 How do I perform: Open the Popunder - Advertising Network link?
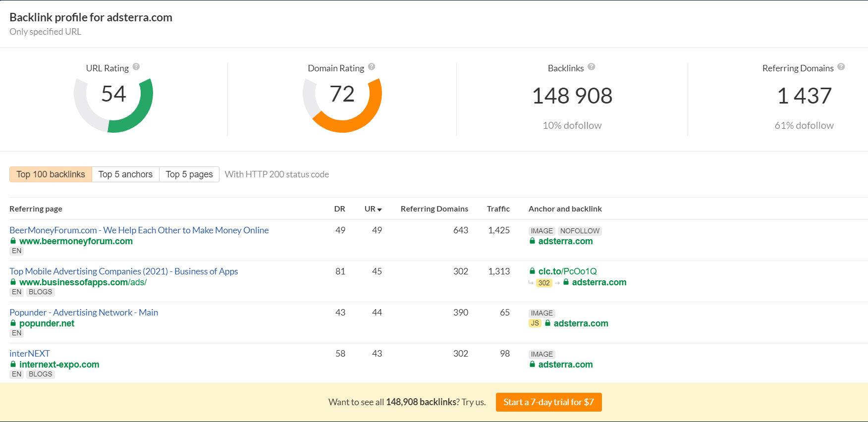(x=84, y=313)
